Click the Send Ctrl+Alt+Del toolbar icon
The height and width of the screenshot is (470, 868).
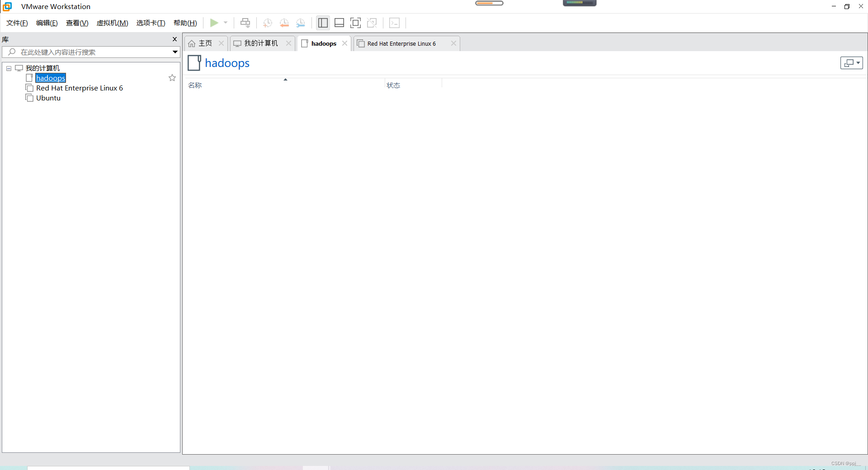(x=245, y=23)
